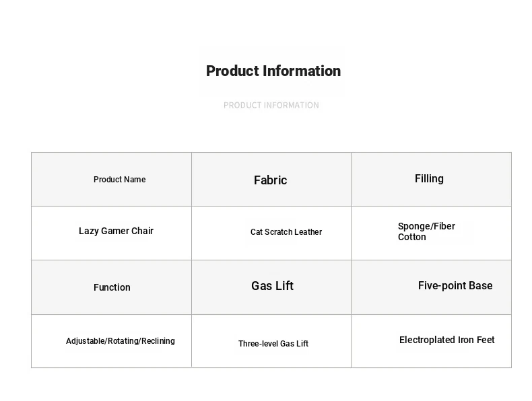Click the Sponge/Fiber Cotton value
The width and height of the screenshot is (532, 401).
pos(426,231)
